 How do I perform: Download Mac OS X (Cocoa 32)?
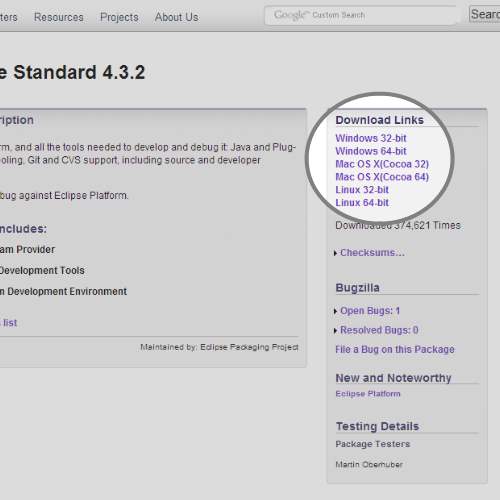[382, 164]
